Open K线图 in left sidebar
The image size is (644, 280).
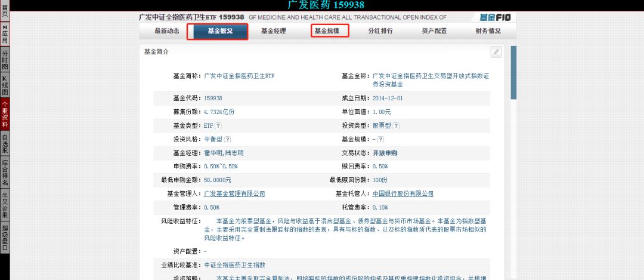tap(5, 85)
